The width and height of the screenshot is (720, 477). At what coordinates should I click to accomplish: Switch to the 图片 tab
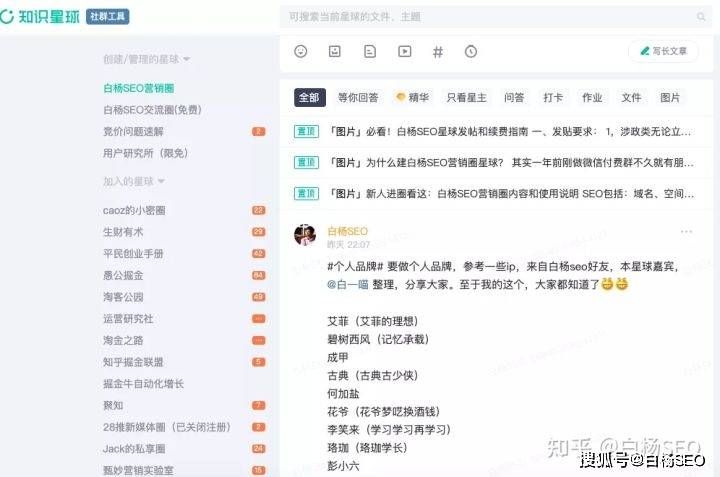670,98
